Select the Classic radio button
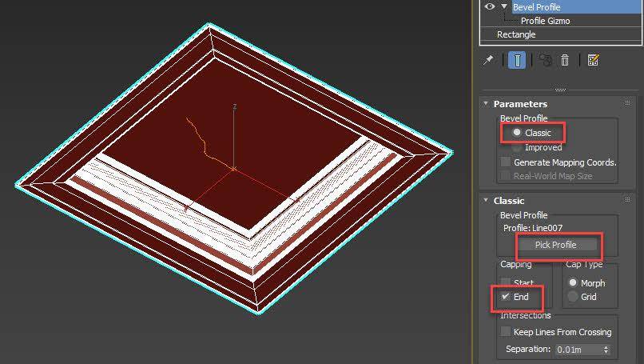Viewport: 644px width, 364px height. pos(517,133)
